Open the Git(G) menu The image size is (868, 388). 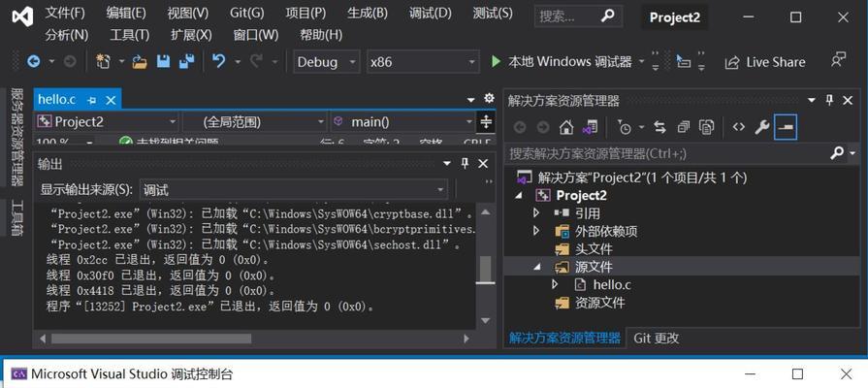click(x=247, y=13)
